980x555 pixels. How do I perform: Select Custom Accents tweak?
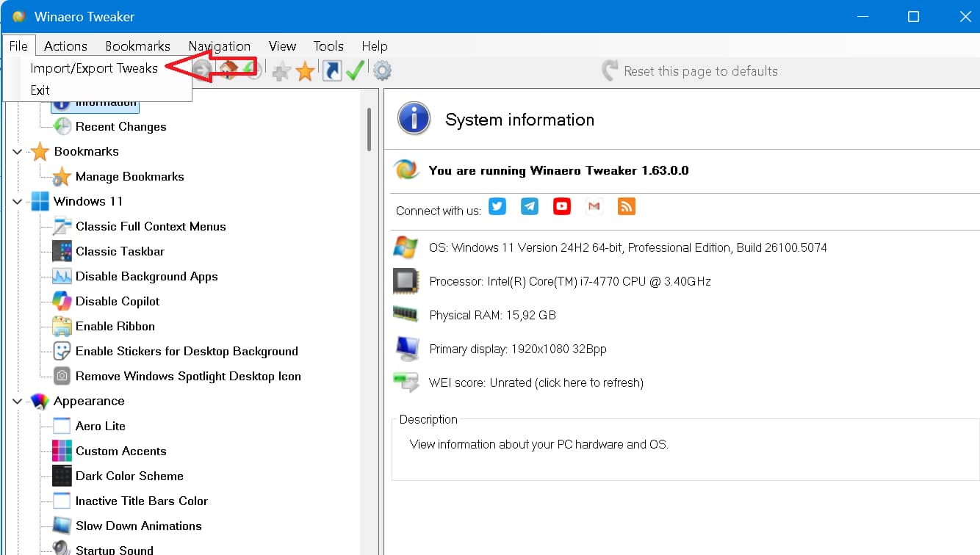pos(120,451)
